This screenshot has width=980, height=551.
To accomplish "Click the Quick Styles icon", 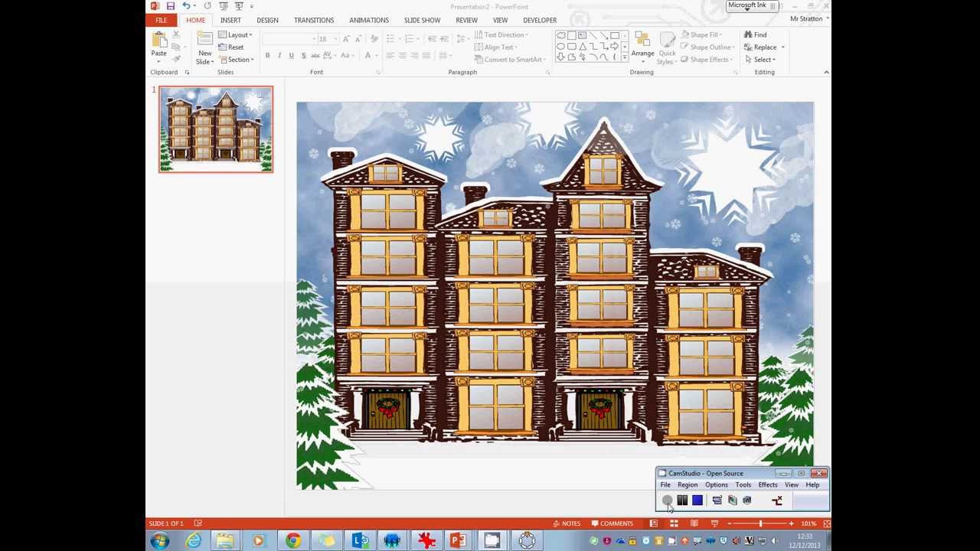I will click(667, 41).
